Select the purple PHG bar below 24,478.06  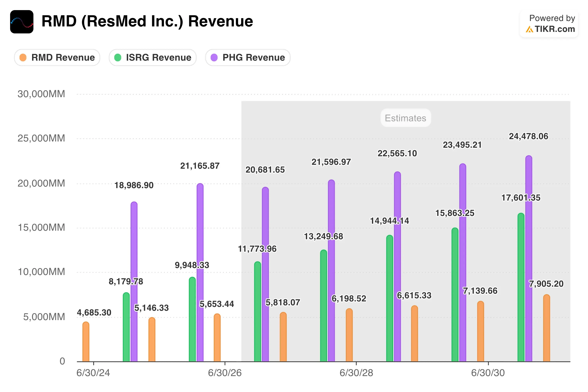tap(529, 258)
